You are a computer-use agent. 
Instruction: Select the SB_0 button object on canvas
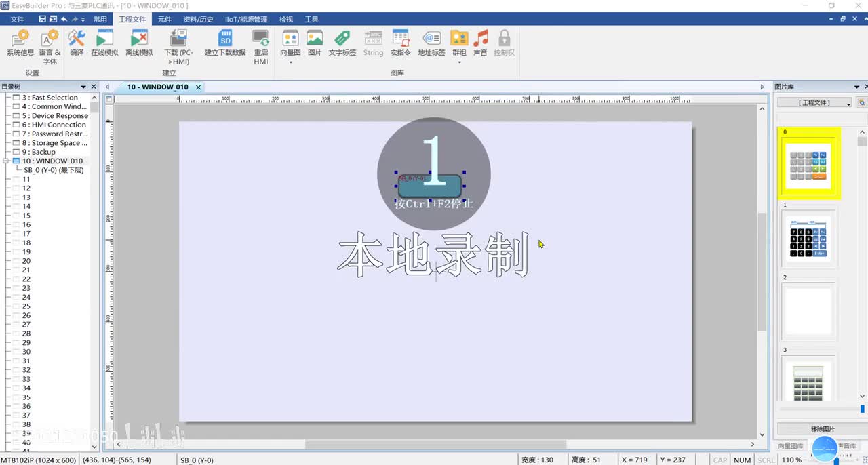[430, 186]
